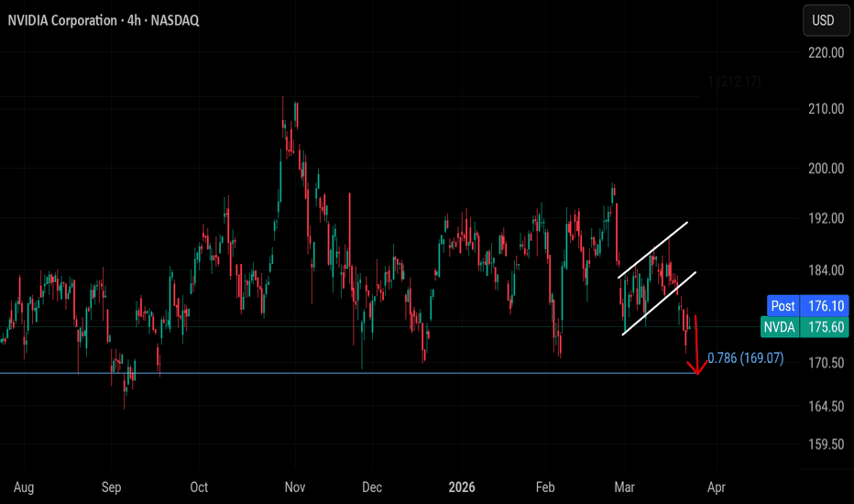This screenshot has width=854, height=504.
Task: Click the Apr label on time axis
Action: pyautogui.click(x=717, y=486)
